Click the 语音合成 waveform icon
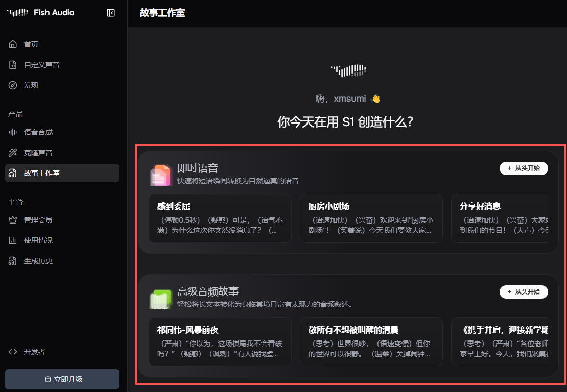 click(x=13, y=132)
